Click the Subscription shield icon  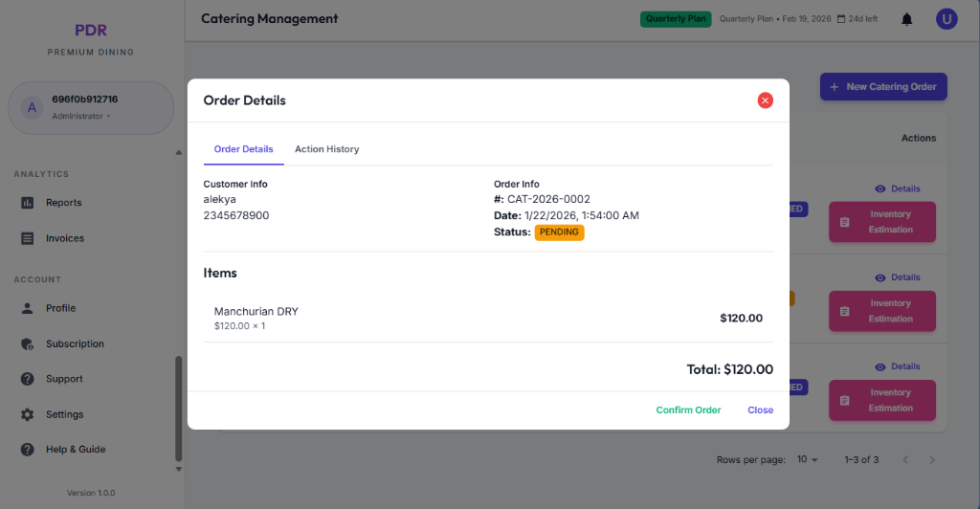point(27,343)
